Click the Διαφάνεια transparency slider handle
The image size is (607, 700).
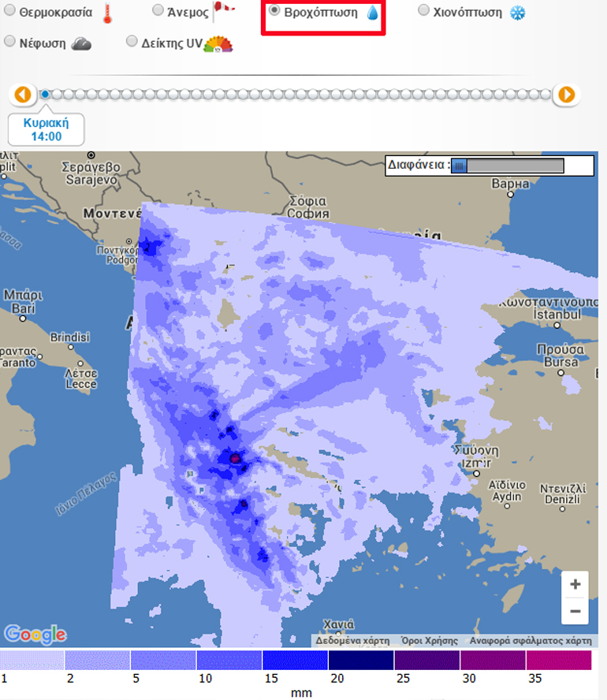(x=460, y=166)
